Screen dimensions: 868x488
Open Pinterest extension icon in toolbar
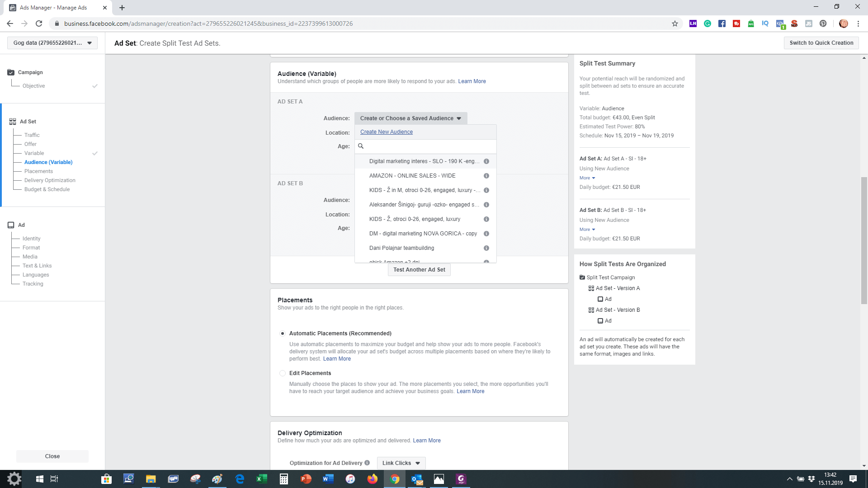pyautogui.click(x=823, y=23)
